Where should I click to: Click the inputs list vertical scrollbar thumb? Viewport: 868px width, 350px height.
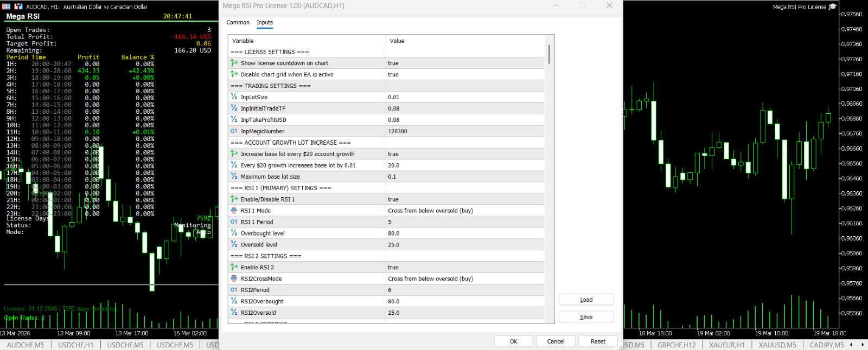(x=549, y=54)
